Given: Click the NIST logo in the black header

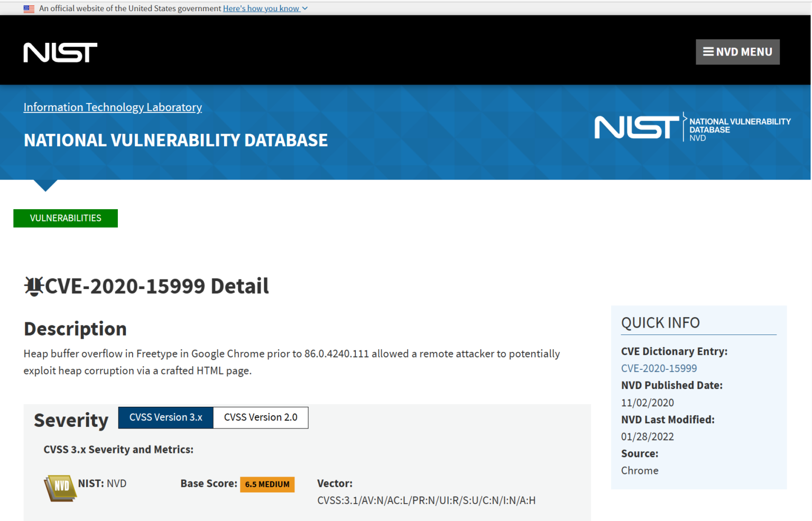Looking at the screenshot, I should click(60, 52).
